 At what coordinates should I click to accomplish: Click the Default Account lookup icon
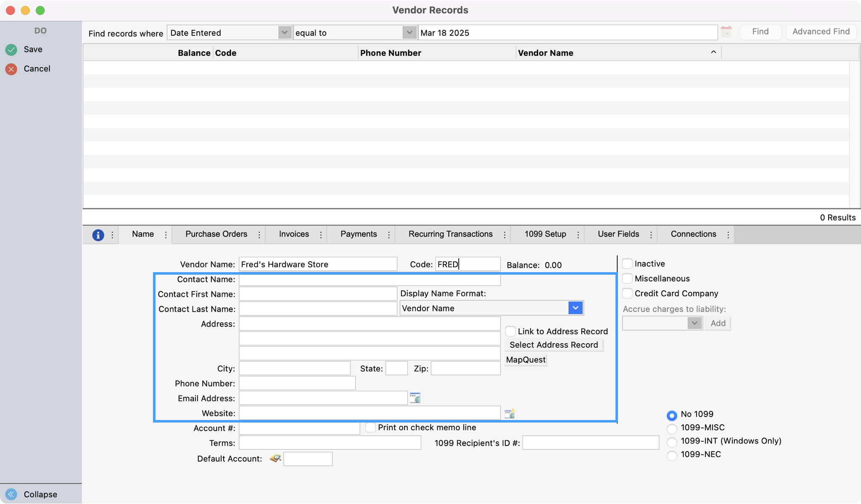coord(275,458)
